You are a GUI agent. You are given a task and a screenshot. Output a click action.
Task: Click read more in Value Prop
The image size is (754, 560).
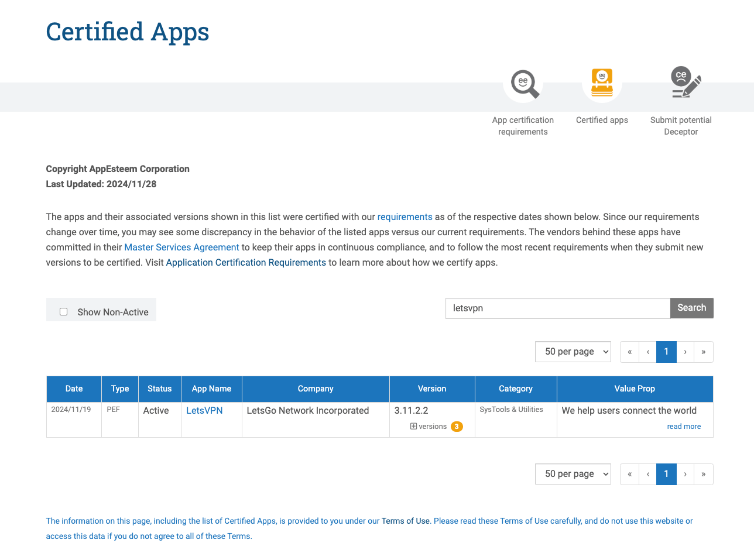(x=683, y=427)
